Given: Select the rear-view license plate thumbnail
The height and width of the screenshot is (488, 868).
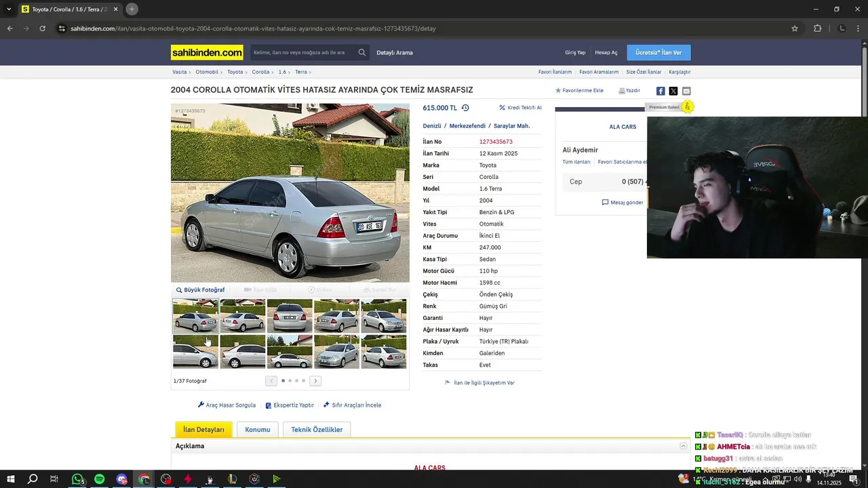Looking at the screenshot, I should (290, 316).
